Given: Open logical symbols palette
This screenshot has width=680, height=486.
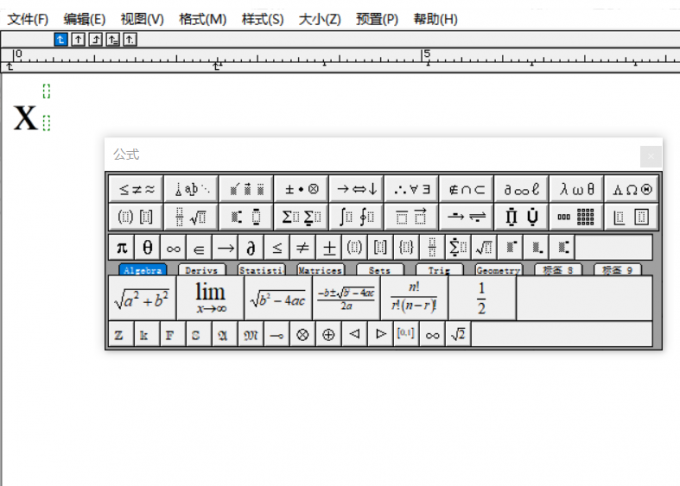Looking at the screenshot, I should click(x=412, y=189).
